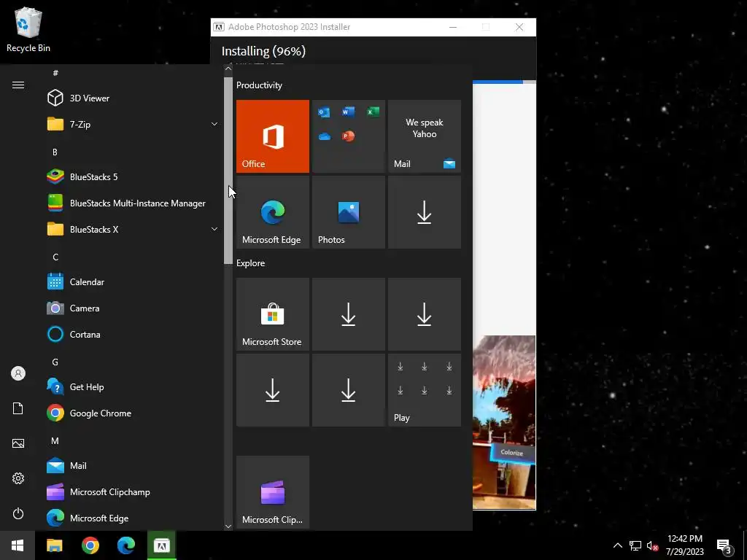Image resolution: width=747 pixels, height=560 pixels.
Task: Click the download tile next to Photos
Action: [425, 212]
